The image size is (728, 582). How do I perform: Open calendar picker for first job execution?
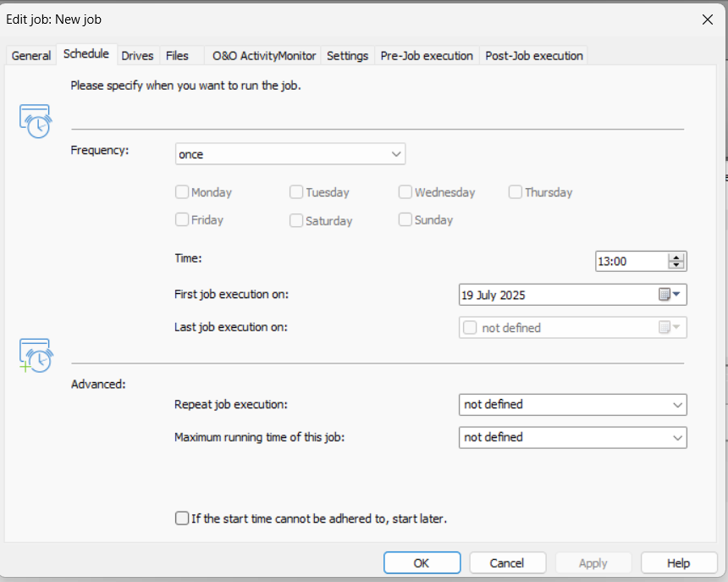tap(670, 295)
